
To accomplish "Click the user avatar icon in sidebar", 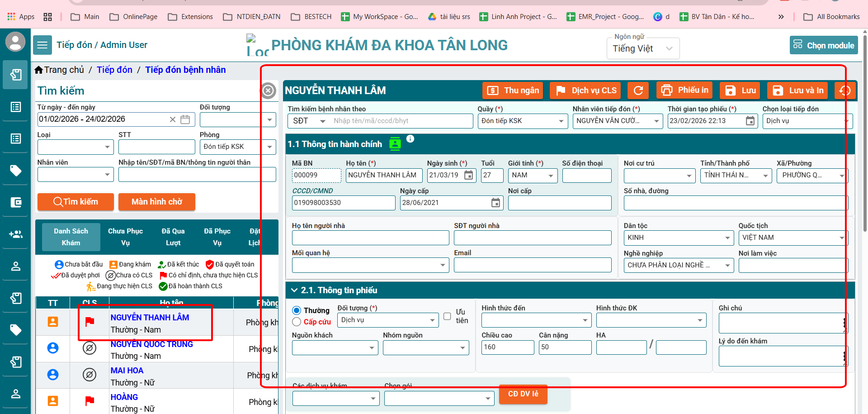I will pos(15,42).
